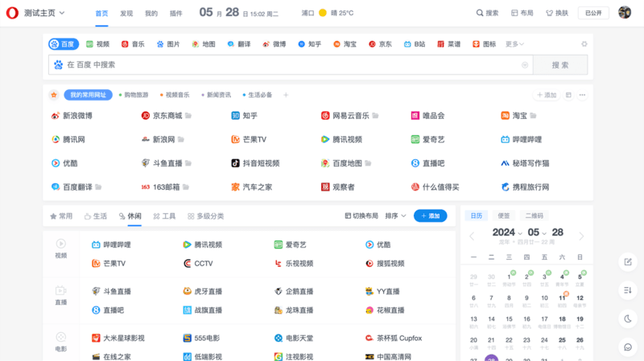This screenshot has width=644, height=361.
Task: Open 秘塔写作猫 bookmark
Action: (x=526, y=163)
